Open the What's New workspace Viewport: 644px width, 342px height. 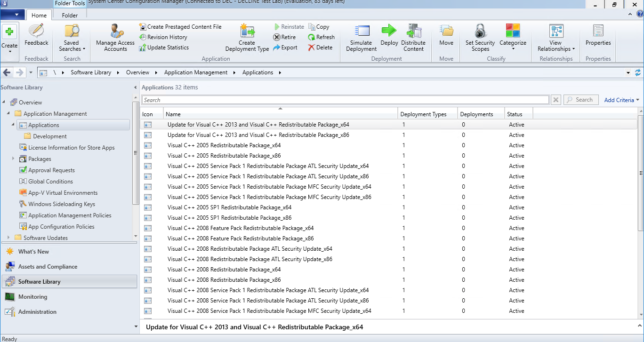pyautogui.click(x=69, y=252)
